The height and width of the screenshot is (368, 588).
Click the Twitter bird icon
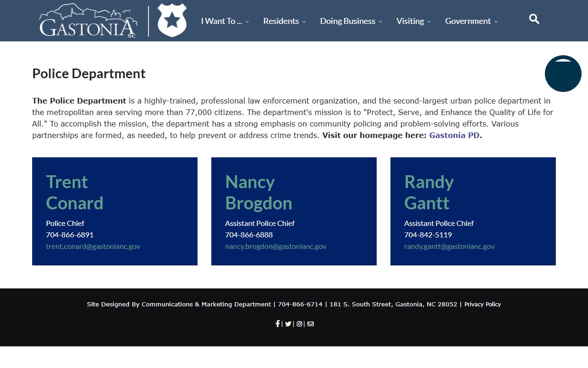pos(288,324)
